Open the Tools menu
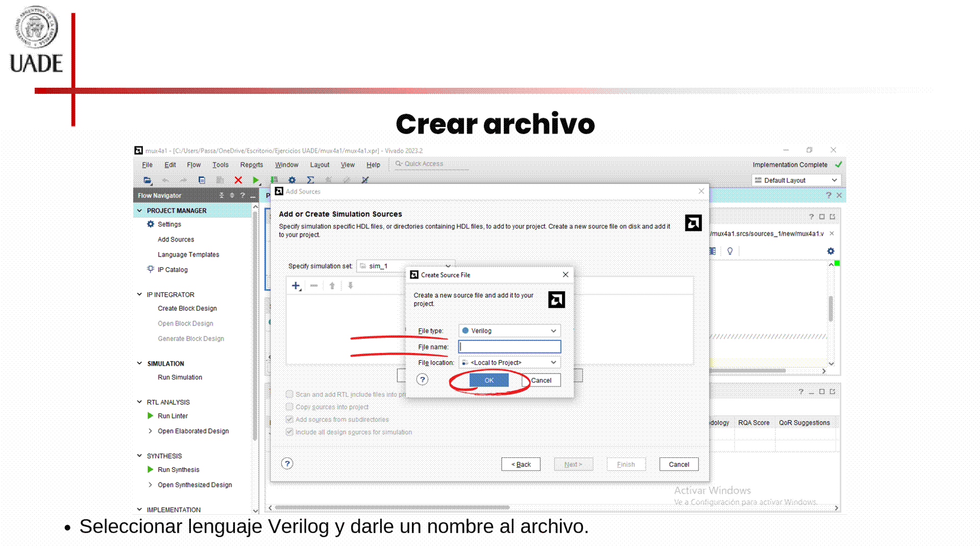This screenshot has width=980, height=551. (220, 165)
